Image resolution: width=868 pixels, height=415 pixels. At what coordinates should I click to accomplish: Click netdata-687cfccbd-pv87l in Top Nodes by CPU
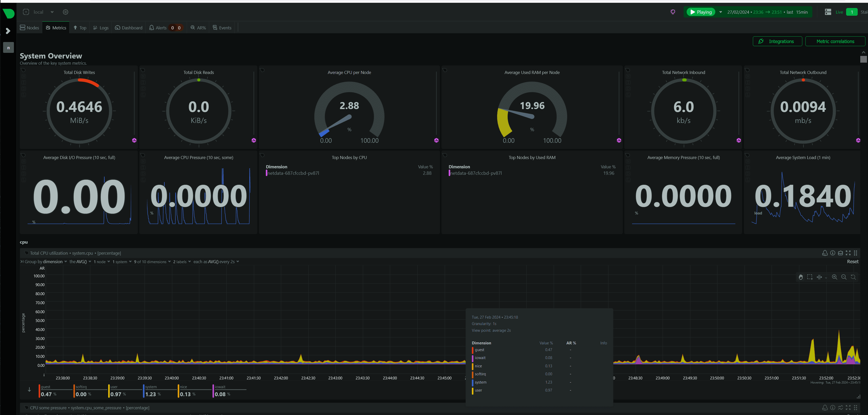coord(293,173)
